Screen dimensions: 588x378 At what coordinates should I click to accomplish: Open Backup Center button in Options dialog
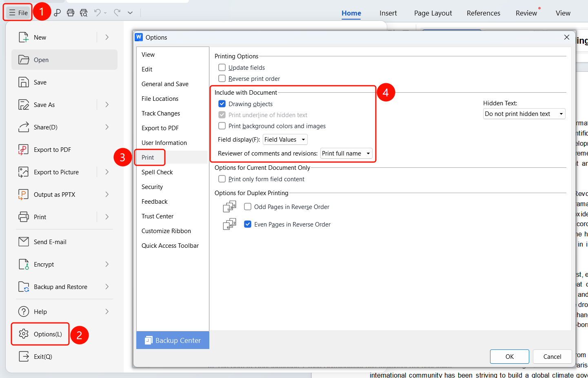coord(173,340)
